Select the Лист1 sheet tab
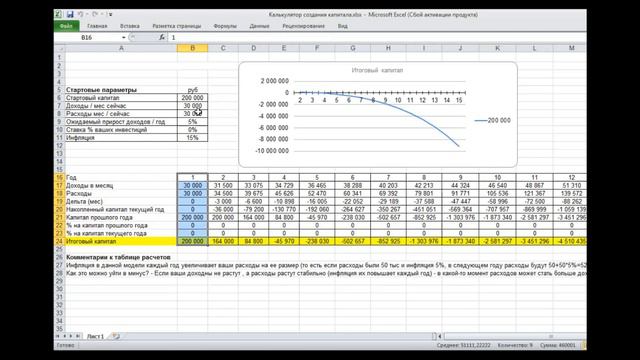The height and width of the screenshot is (360, 640). (95, 336)
